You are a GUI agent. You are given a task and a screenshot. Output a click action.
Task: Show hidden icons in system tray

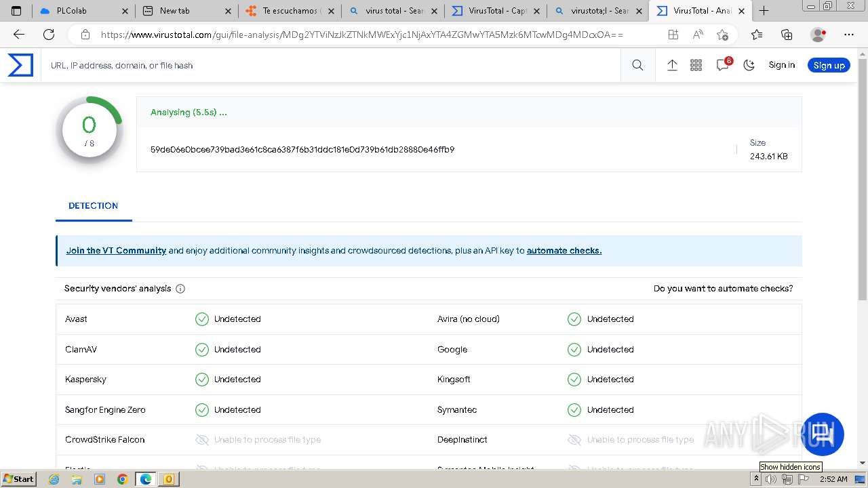tap(756, 479)
